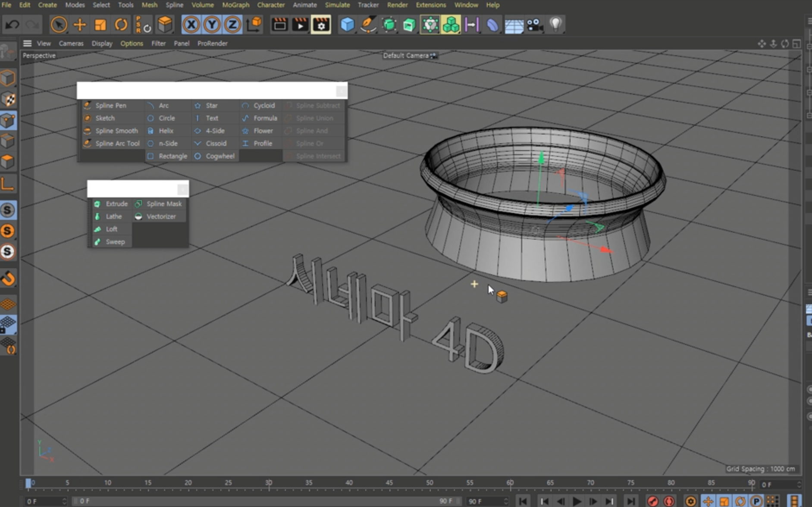Click the Light bulb icon
This screenshot has width=812, height=507.
tap(556, 25)
